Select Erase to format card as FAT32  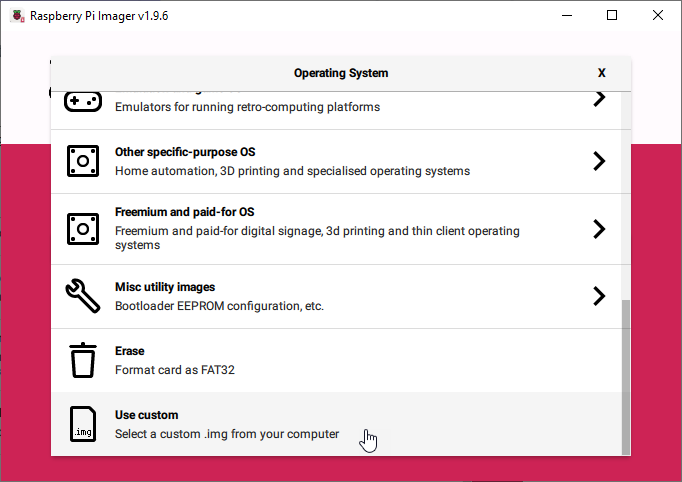click(336, 361)
